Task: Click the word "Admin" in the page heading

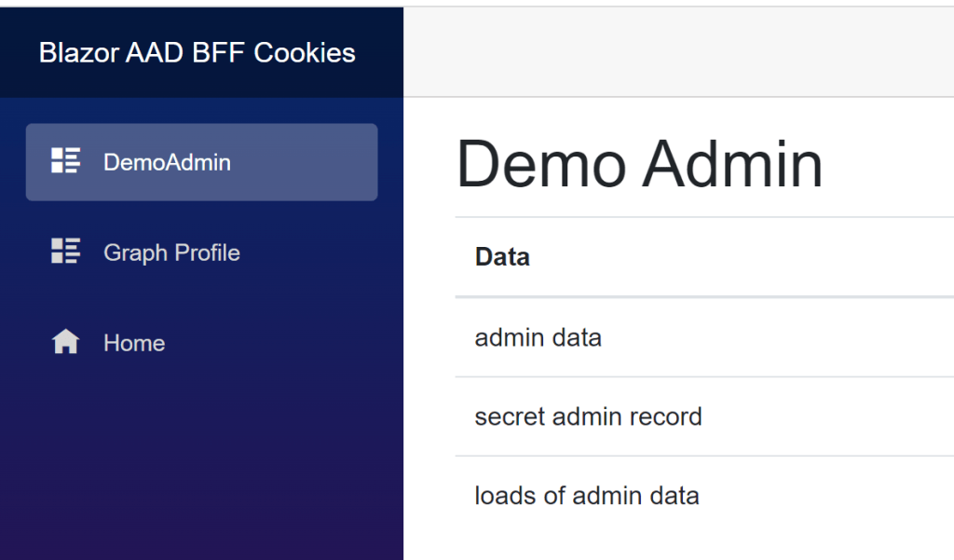Action: pos(732,164)
